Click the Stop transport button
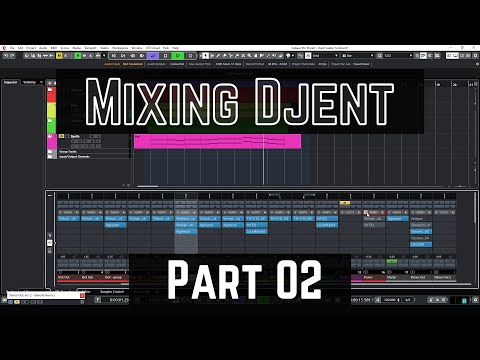The height and width of the screenshot is (360, 480). pyautogui.click(x=165, y=56)
